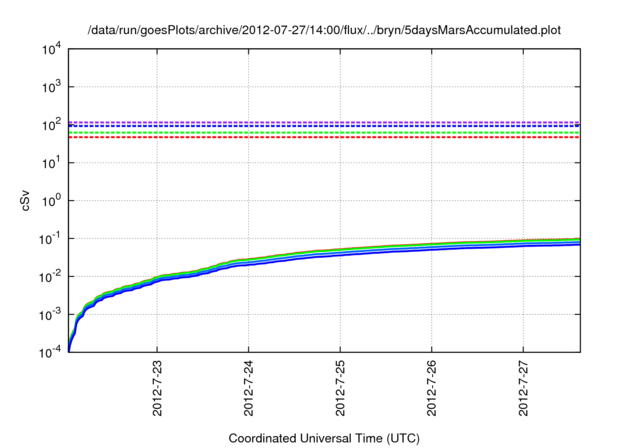
Task: Click the cSv y-axis label
Action: click(x=25, y=200)
